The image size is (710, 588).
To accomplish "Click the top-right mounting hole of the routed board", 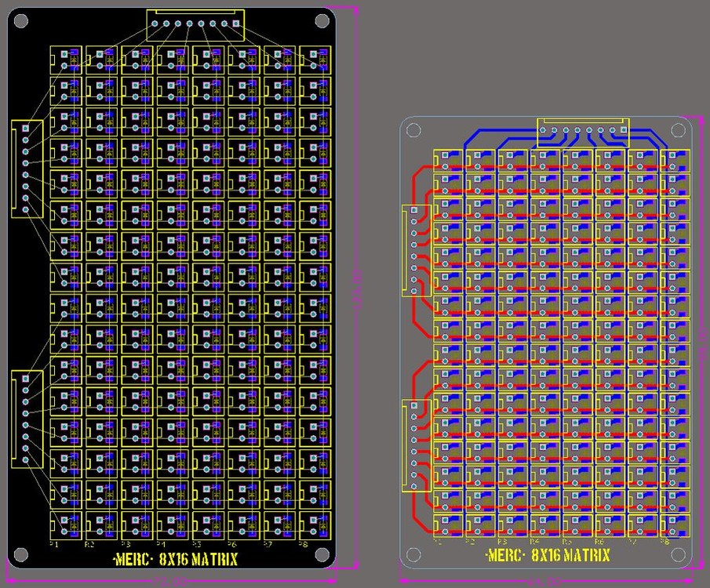I will (x=678, y=130).
